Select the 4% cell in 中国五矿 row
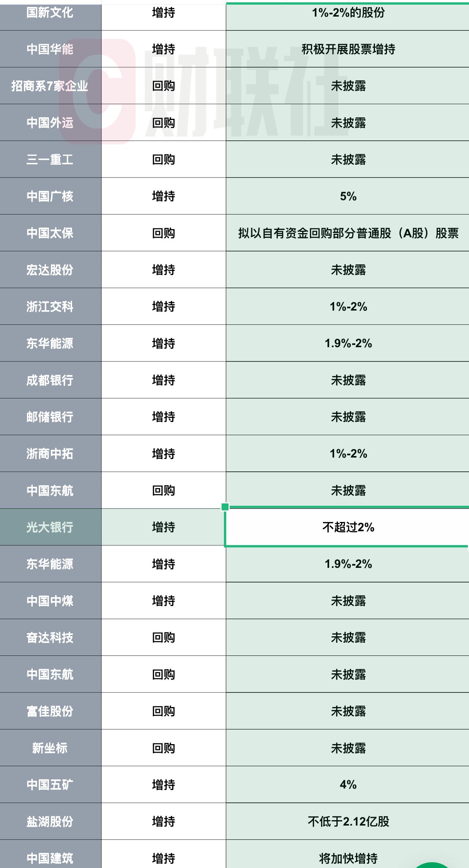 click(x=348, y=785)
